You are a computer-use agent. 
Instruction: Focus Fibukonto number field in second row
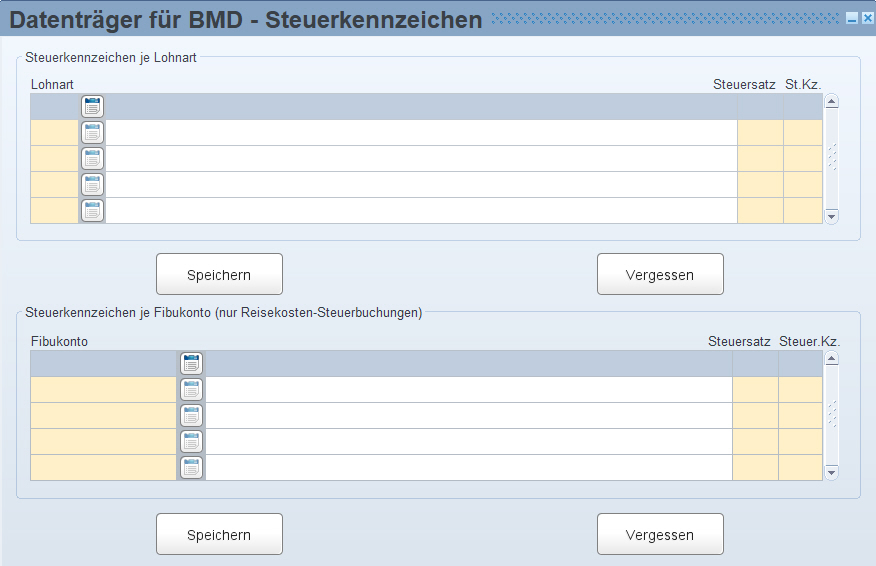pyautogui.click(x=103, y=390)
